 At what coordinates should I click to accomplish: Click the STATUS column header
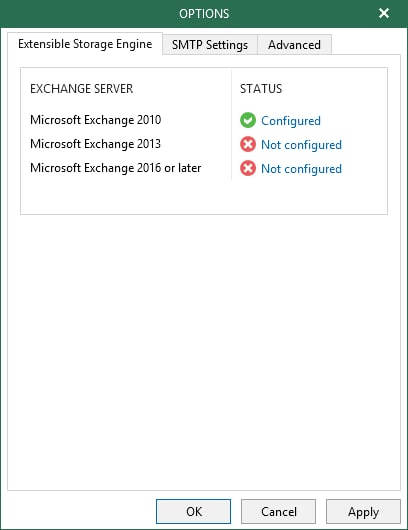(x=261, y=89)
